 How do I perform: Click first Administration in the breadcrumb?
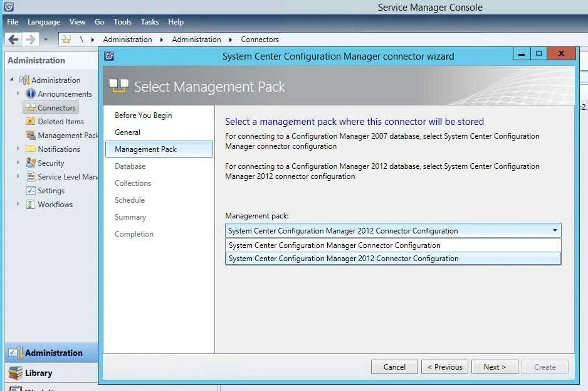tap(127, 40)
